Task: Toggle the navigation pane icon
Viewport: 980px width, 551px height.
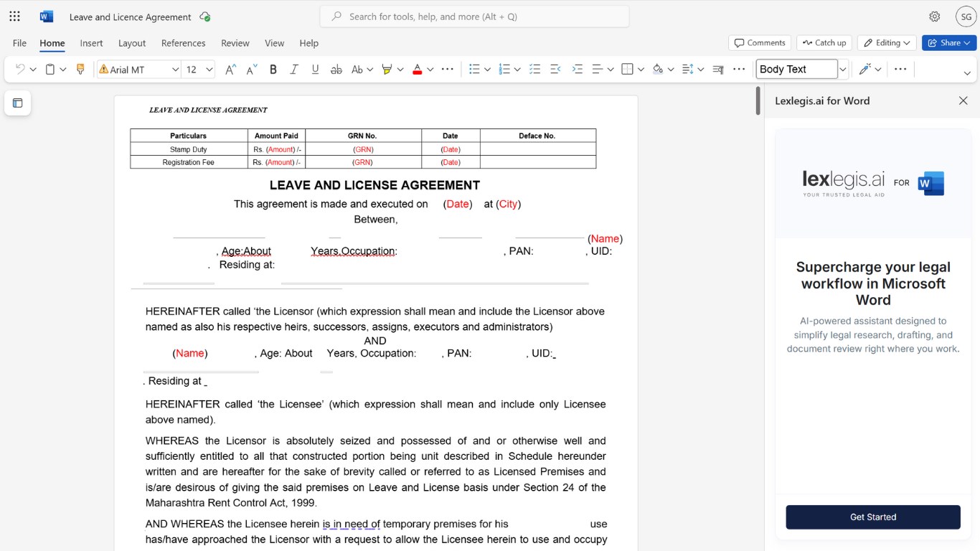Action: [17, 103]
